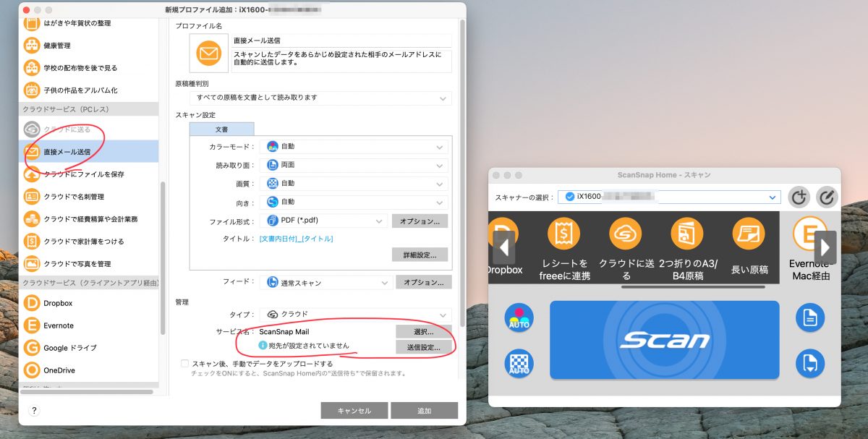The width and height of the screenshot is (868, 439).
Task: Click the 選択... button for service name
Action: 424,332
